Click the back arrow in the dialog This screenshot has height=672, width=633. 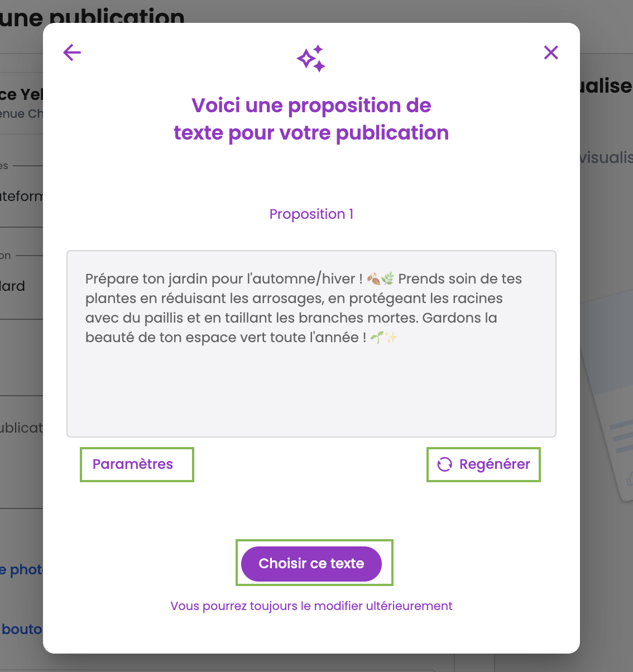(72, 53)
